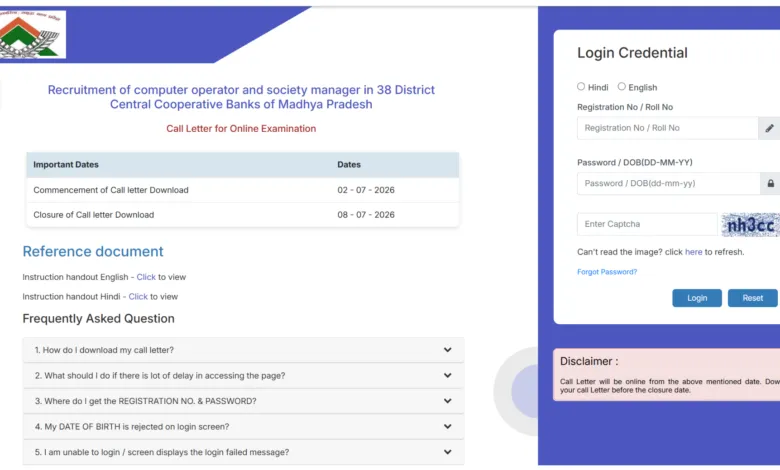The height and width of the screenshot is (470, 780).
Task: Click the captcha image 'nh3cc'
Action: click(x=751, y=225)
